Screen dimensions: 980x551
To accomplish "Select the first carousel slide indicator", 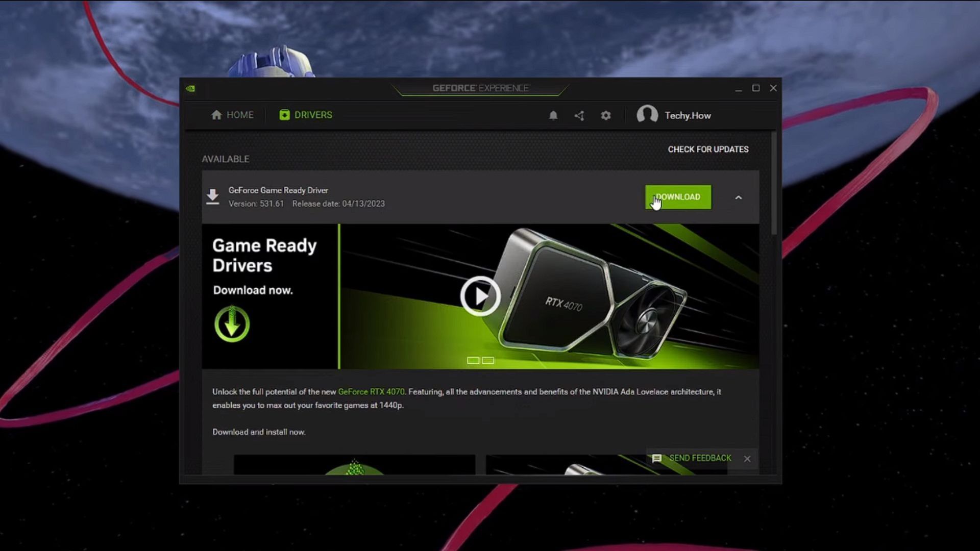I will [x=473, y=361].
